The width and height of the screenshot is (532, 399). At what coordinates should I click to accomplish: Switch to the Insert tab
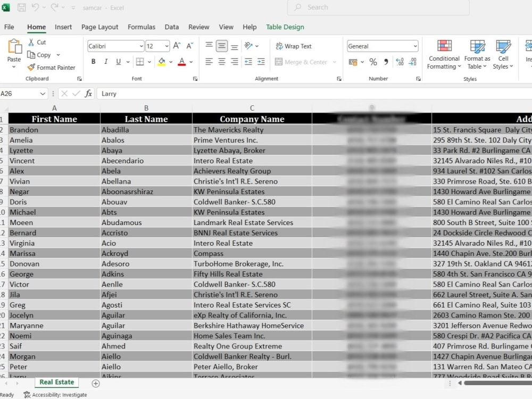tap(63, 27)
